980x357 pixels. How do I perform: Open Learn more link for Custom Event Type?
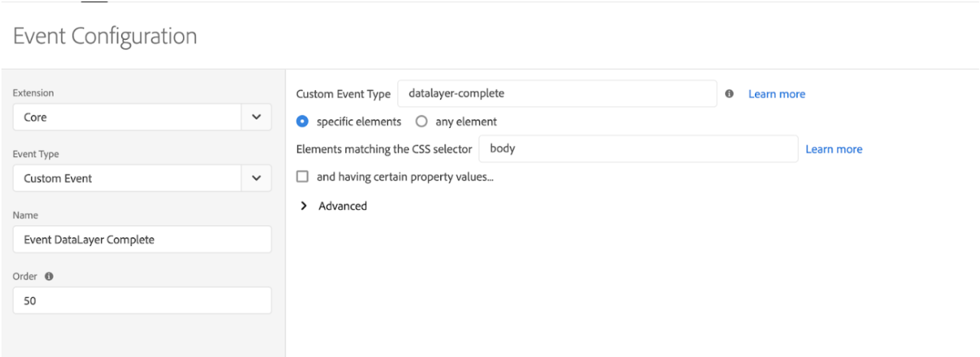coord(776,94)
